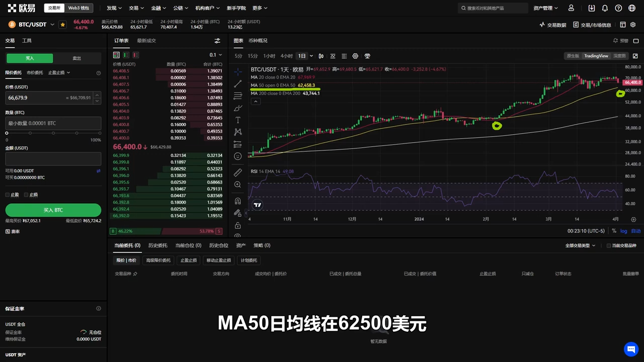Open indicators menu in chart toolbar
Image resolution: width=644 pixels, height=362 pixels.
pyautogui.click(x=333, y=56)
